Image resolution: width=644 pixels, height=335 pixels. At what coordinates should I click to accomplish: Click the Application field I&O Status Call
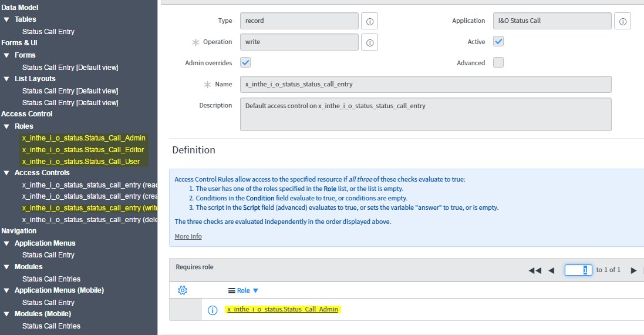point(552,21)
